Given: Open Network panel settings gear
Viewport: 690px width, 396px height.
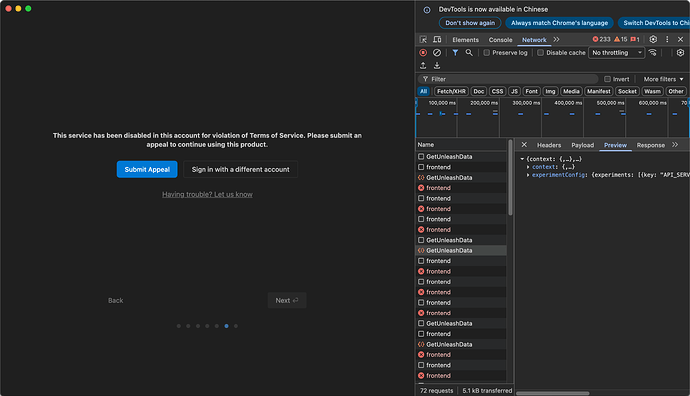Looking at the screenshot, I should point(680,52).
